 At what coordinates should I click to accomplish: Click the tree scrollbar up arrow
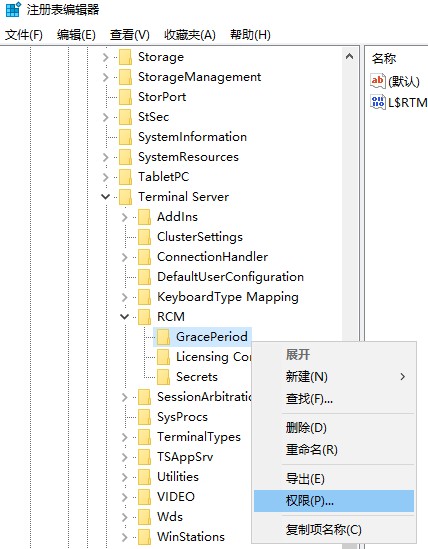coord(349,56)
